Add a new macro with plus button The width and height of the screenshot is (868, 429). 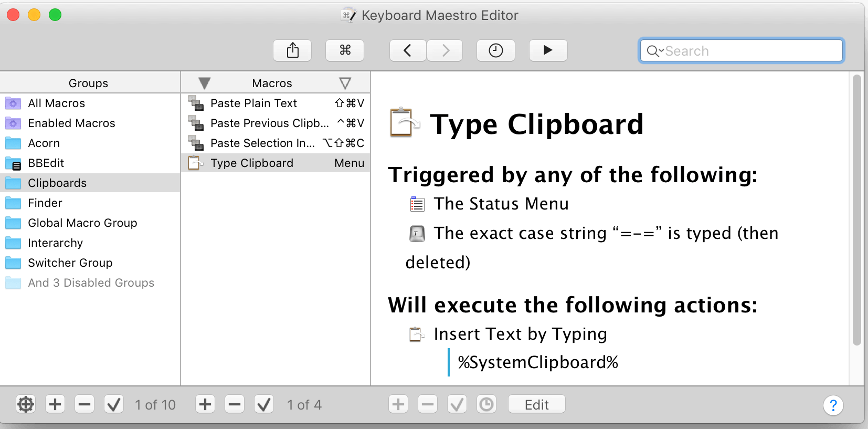tap(205, 404)
